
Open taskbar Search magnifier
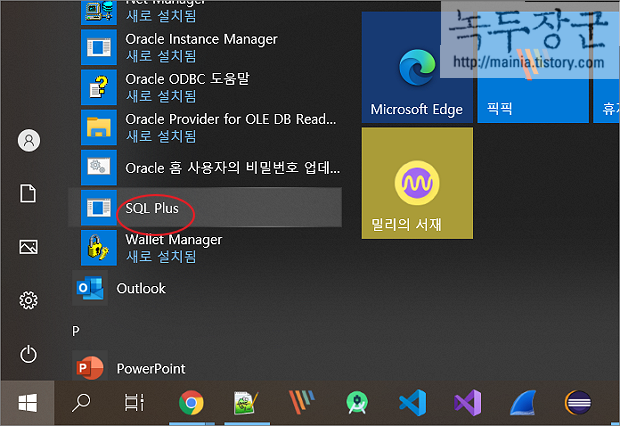[x=81, y=403]
